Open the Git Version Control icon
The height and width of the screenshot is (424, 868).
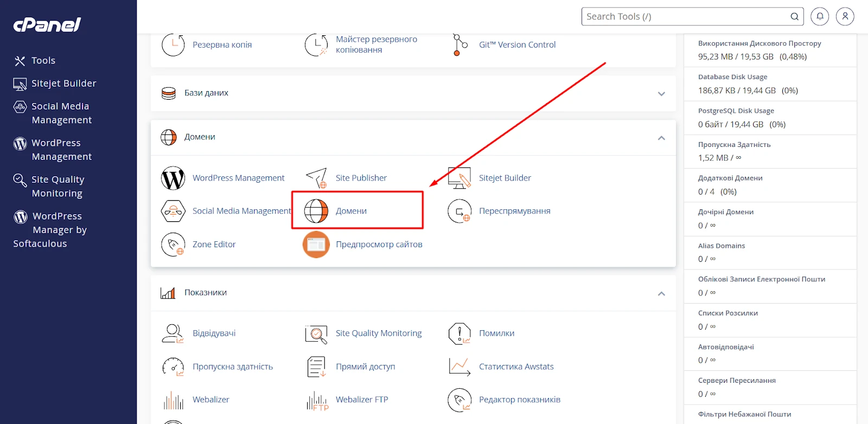(x=459, y=45)
